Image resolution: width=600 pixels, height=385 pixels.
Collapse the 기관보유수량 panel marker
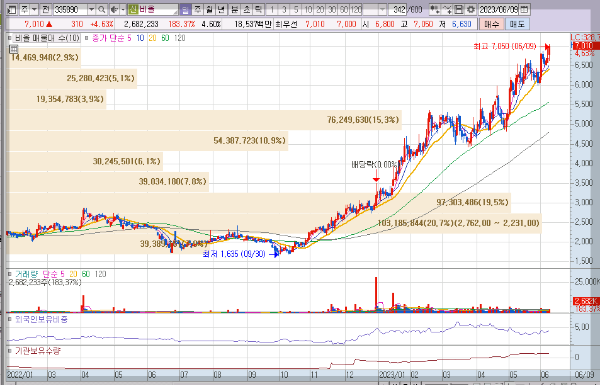(10, 351)
